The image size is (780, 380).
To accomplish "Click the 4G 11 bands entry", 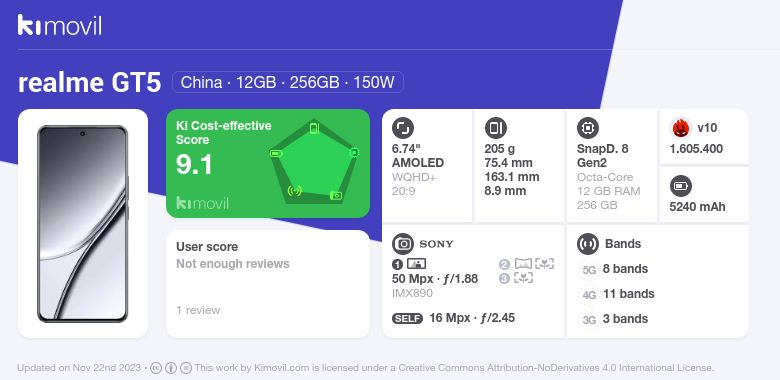I will [x=617, y=294].
